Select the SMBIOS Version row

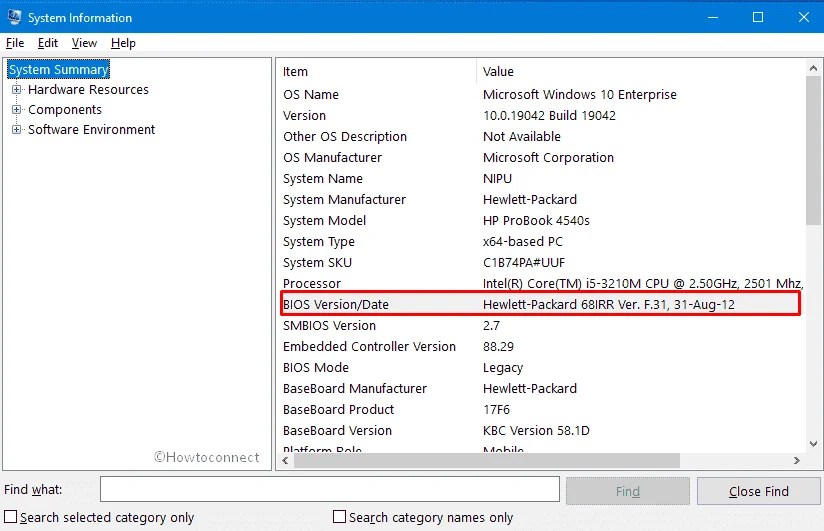(x=541, y=325)
